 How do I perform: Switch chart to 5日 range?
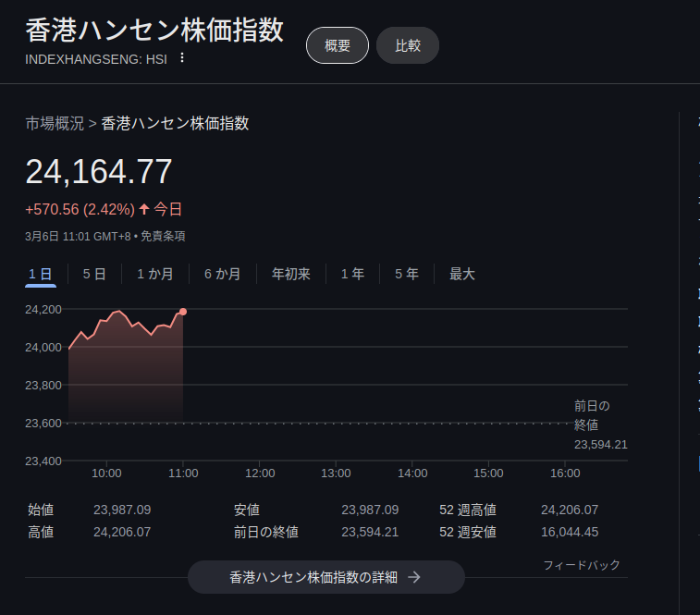point(94,274)
